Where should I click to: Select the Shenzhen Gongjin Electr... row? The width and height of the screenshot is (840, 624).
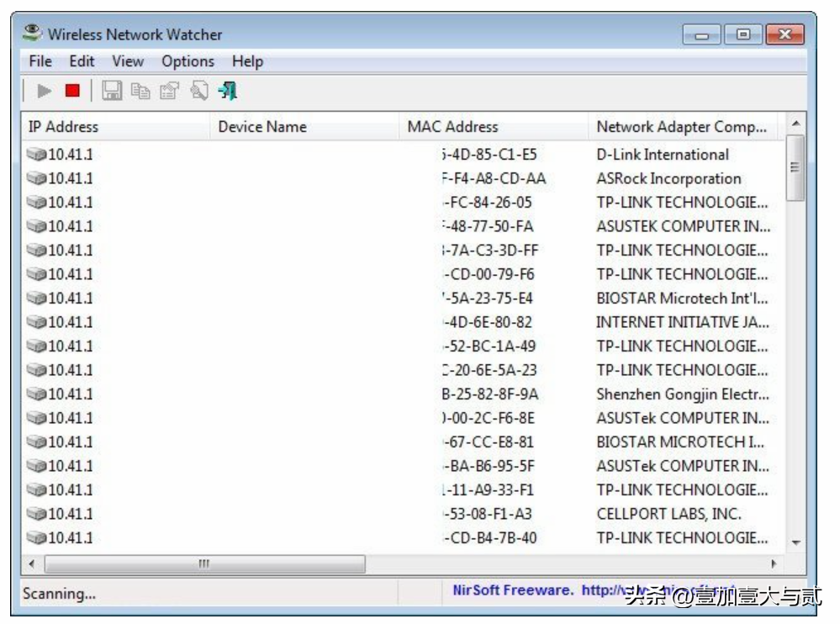[401, 394]
